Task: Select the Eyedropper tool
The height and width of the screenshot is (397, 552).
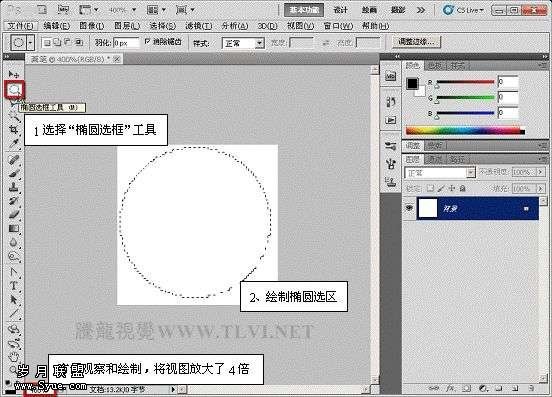Action: (x=14, y=144)
